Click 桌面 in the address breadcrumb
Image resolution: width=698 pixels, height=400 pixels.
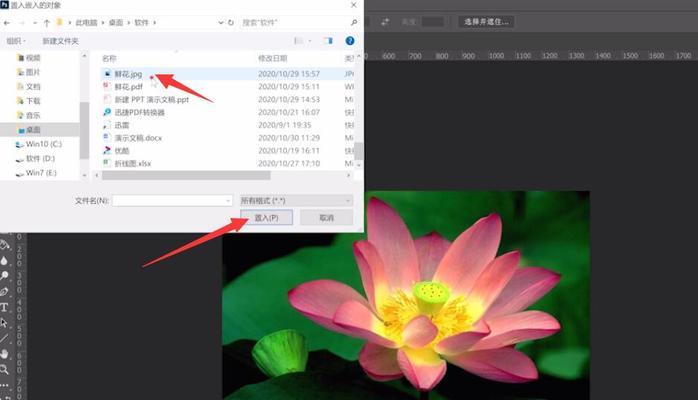coord(116,22)
